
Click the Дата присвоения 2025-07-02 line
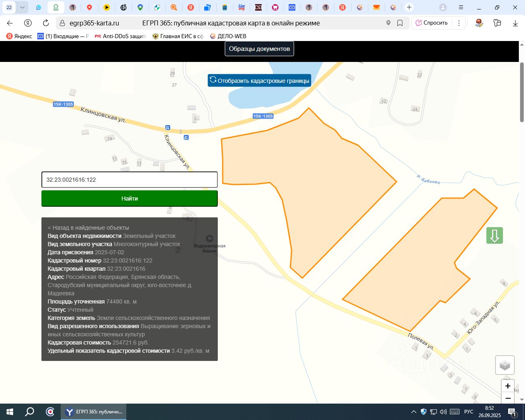(x=86, y=252)
